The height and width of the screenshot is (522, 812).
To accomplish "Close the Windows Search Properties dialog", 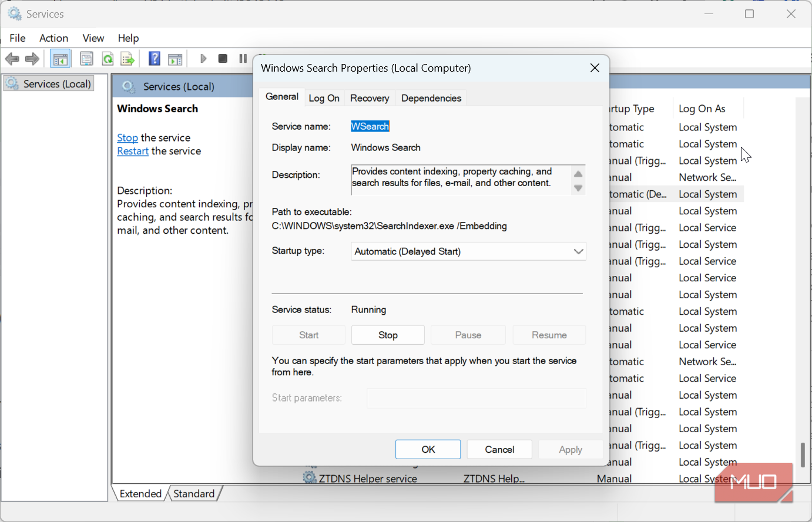I will pyautogui.click(x=595, y=68).
